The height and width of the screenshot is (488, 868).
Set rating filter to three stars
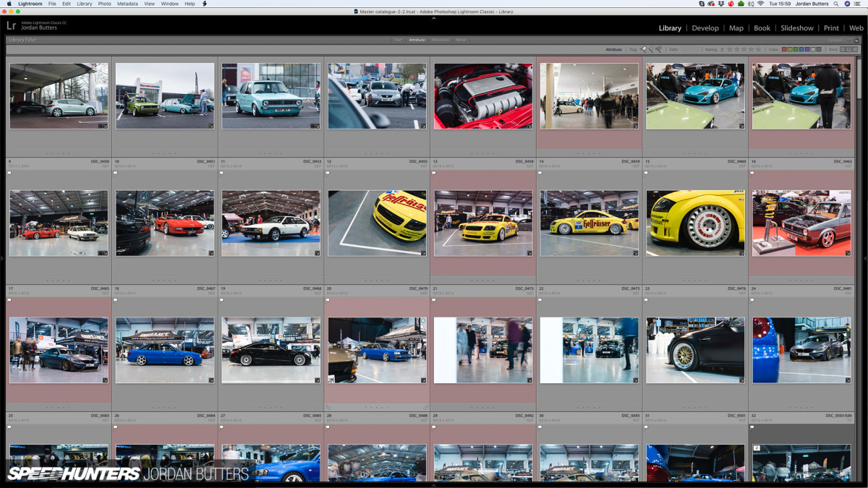[x=744, y=49]
